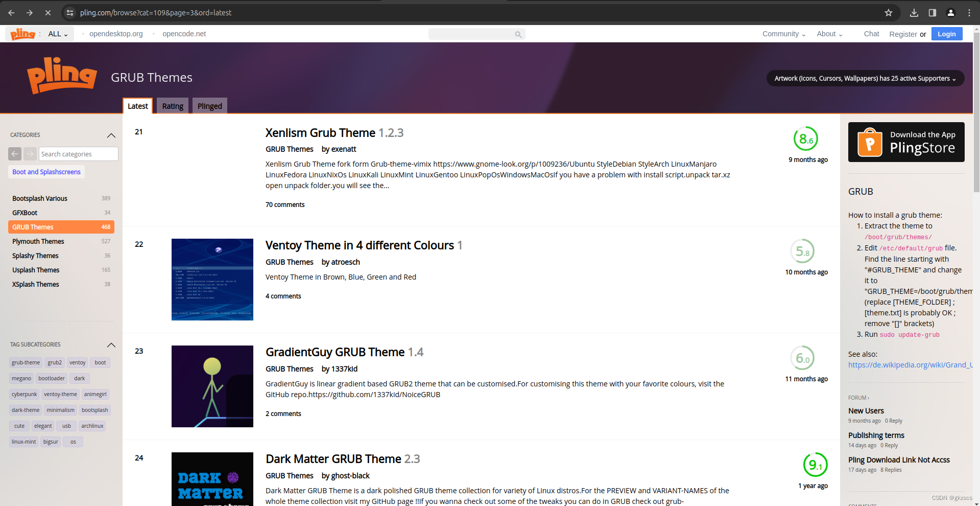980x506 pixels.
Task: Open Dark Matter theme thumbnail image
Action: point(212,479)
